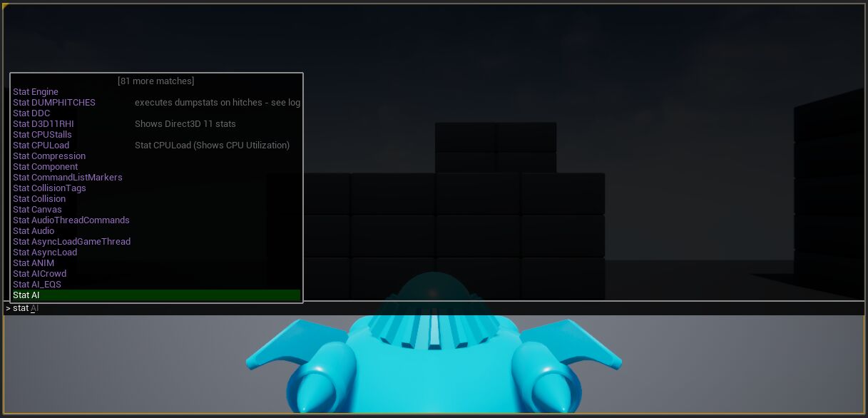Select the Stat Engine suggestion
This screenshot has height=418, width=868.
click(x=36, y=91)
